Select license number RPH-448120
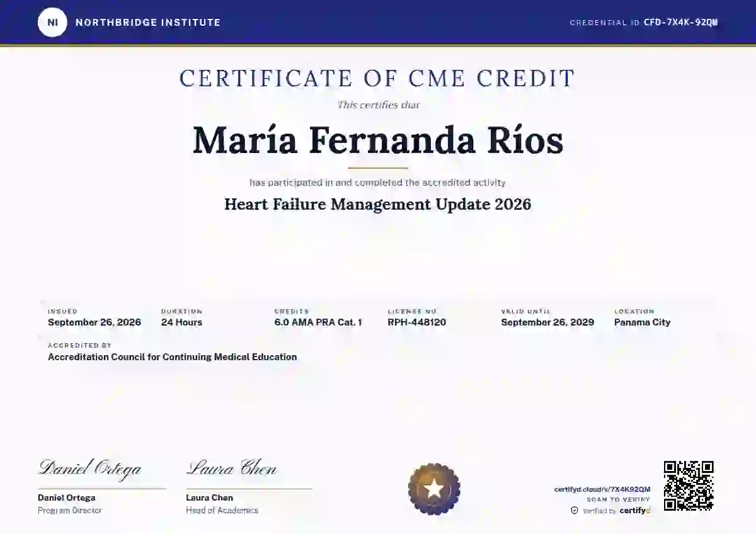Screen dimensions: 756x534 coord(417,322)
